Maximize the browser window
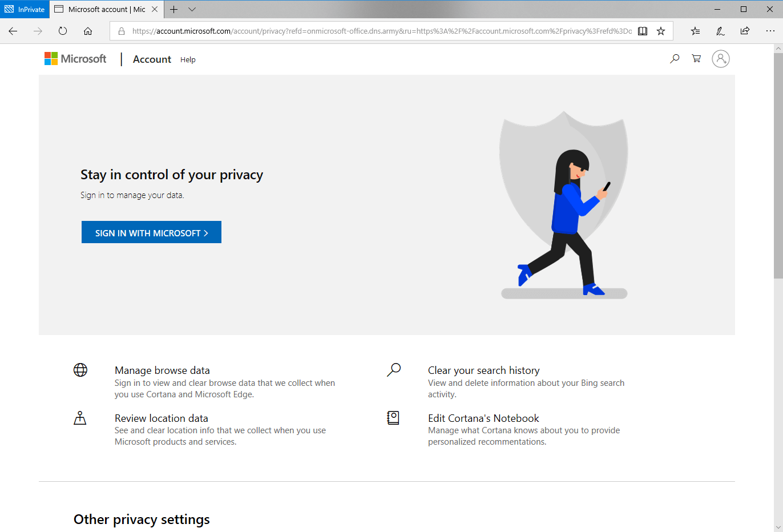 point(744,9)
